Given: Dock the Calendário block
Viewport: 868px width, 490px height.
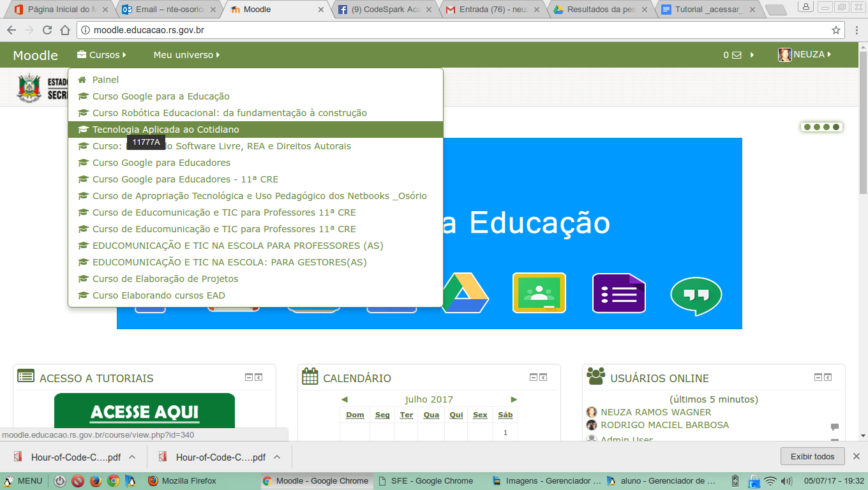Looking at the screenshot, I should pos(543,378).
